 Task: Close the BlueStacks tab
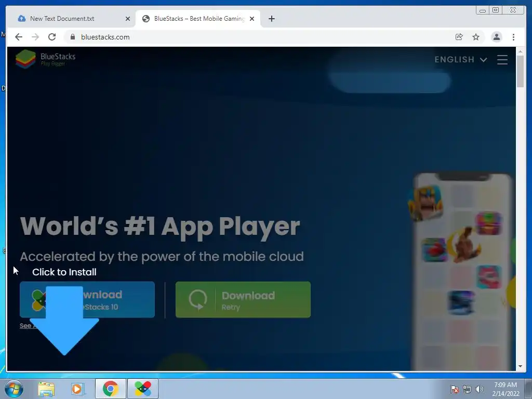pyautogui.click(x=252, y=19)
